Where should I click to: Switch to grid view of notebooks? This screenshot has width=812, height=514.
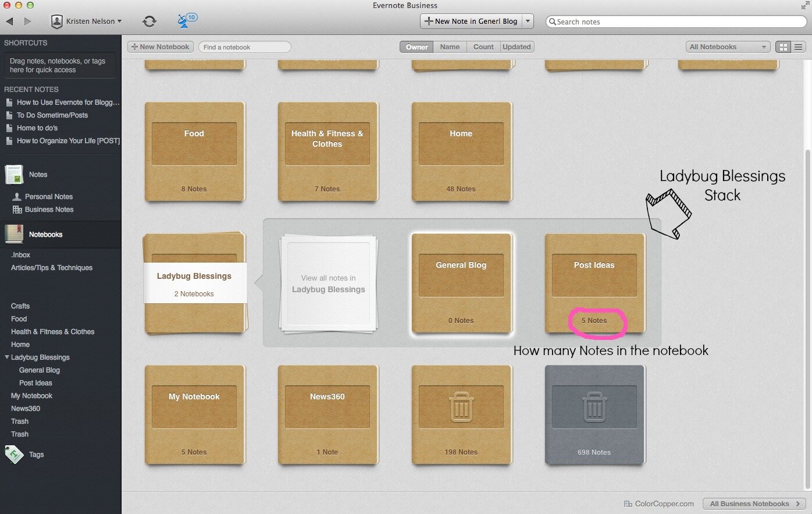click(783, 47)
